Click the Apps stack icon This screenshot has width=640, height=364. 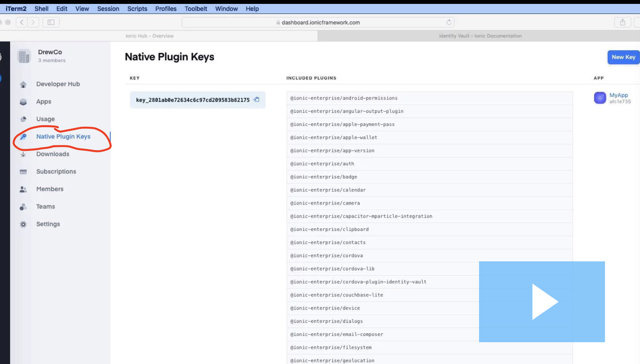click(x=23, y=102)
